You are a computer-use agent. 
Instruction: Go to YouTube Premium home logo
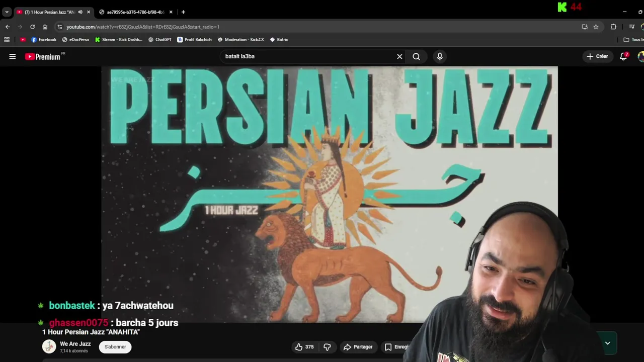coord(43,57)
